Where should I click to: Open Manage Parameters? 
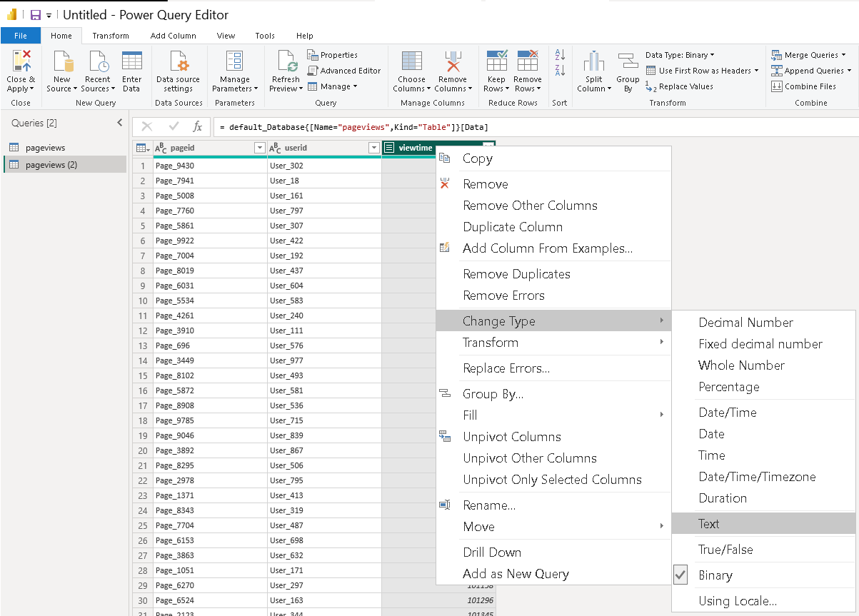pyautogui.click(x=235, y=71)
